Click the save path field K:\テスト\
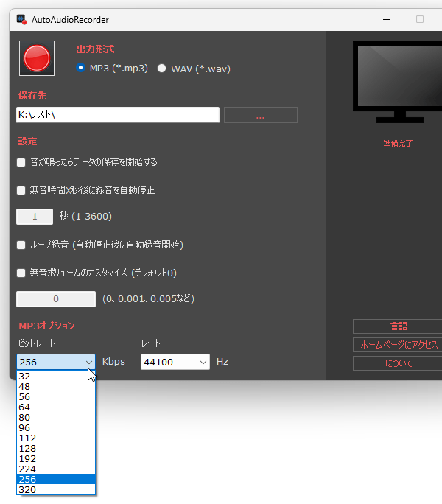The height and width of the screenshot is (504, 442). (x=118, y=115)
